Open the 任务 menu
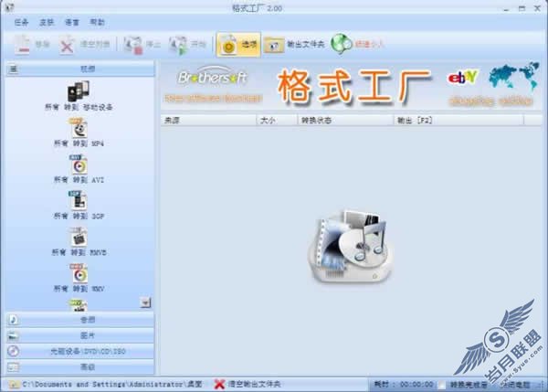 [x=21, y=22]
